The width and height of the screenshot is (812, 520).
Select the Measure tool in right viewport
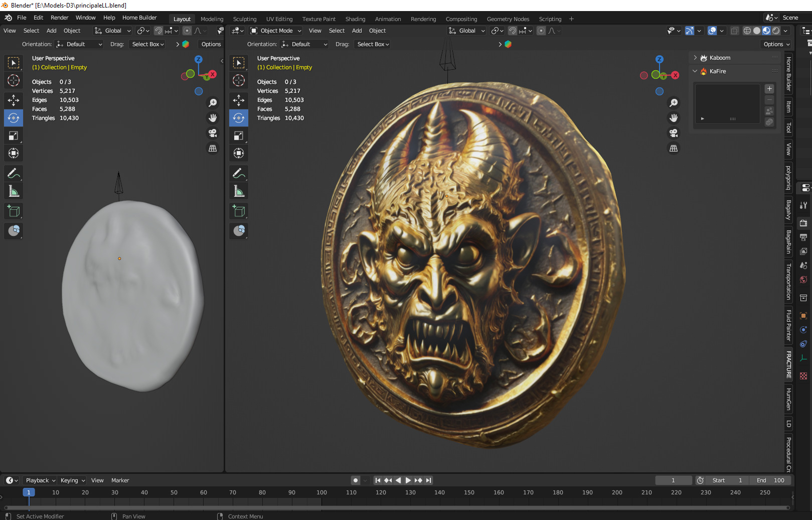coord(239,191)
